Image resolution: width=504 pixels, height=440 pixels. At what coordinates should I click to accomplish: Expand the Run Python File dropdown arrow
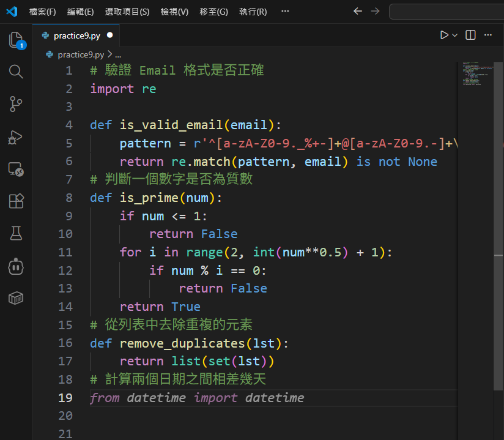click(455, 35)
